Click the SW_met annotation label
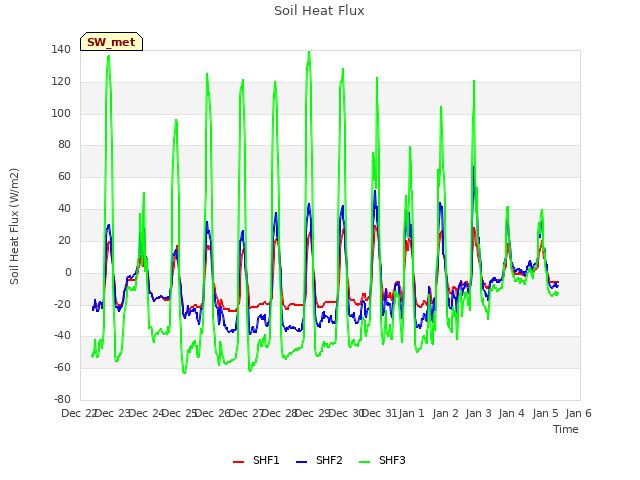Viewport: 640px width, 480px height. (111, 42)
